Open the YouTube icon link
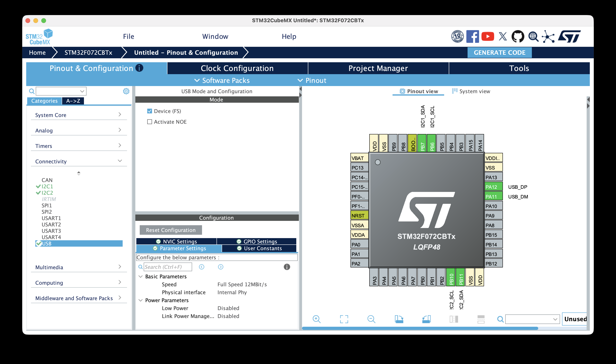616x364 pixels. coord(488,36)
